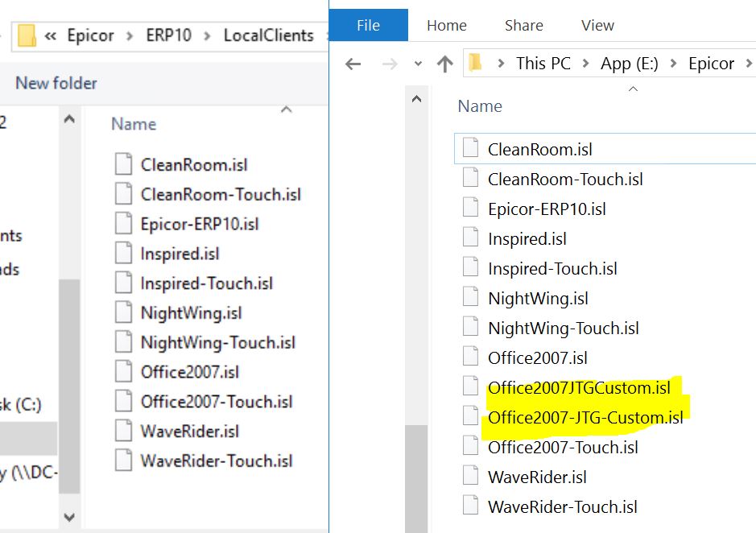Select Office2007-JTG-Custom.isl file
756x533 pixels.
point(585,418)
